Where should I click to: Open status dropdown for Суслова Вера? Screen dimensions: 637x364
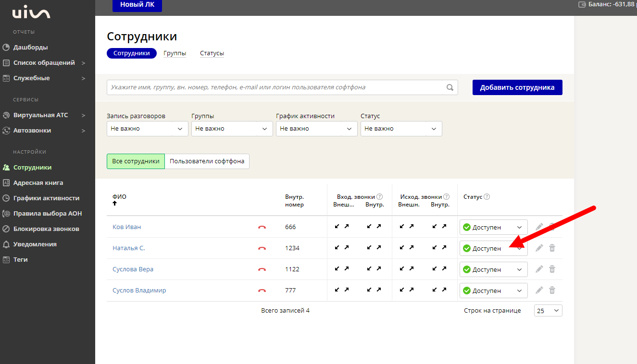(494, 269)
